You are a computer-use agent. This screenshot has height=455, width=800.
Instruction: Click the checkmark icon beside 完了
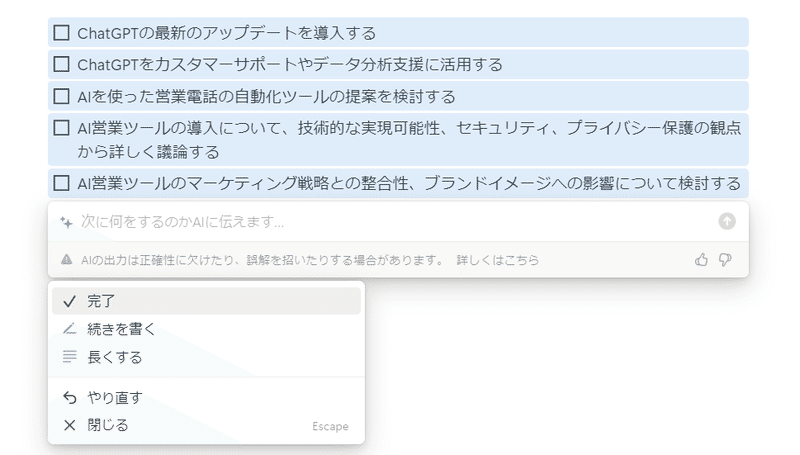pyautogui.click(x=69, y=301)
